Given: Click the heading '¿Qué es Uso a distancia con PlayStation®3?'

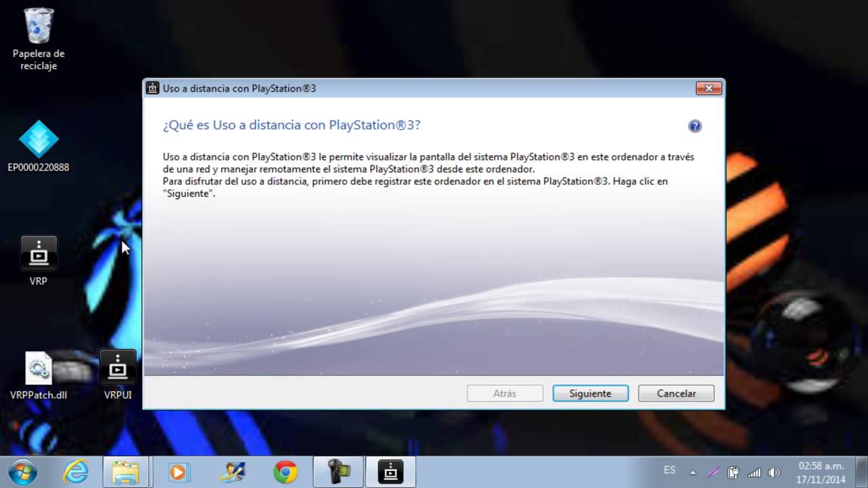Looking at the screenshot, I should (x=292, y=125).
